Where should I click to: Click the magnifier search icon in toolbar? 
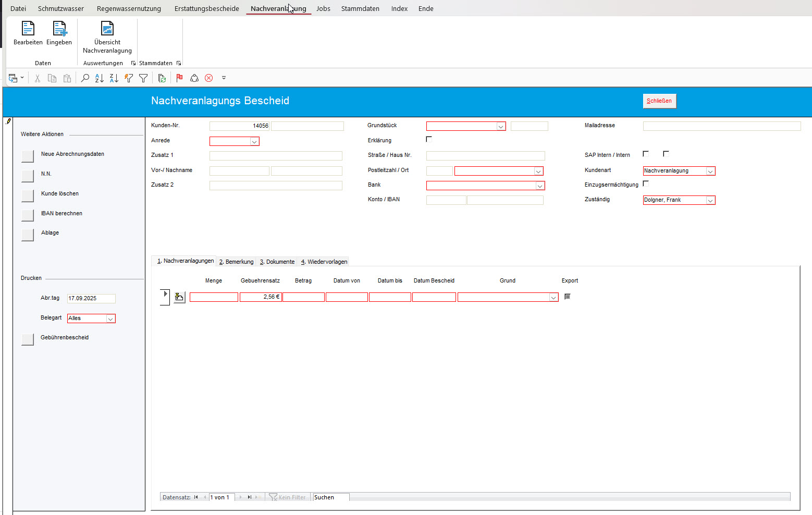85,78
